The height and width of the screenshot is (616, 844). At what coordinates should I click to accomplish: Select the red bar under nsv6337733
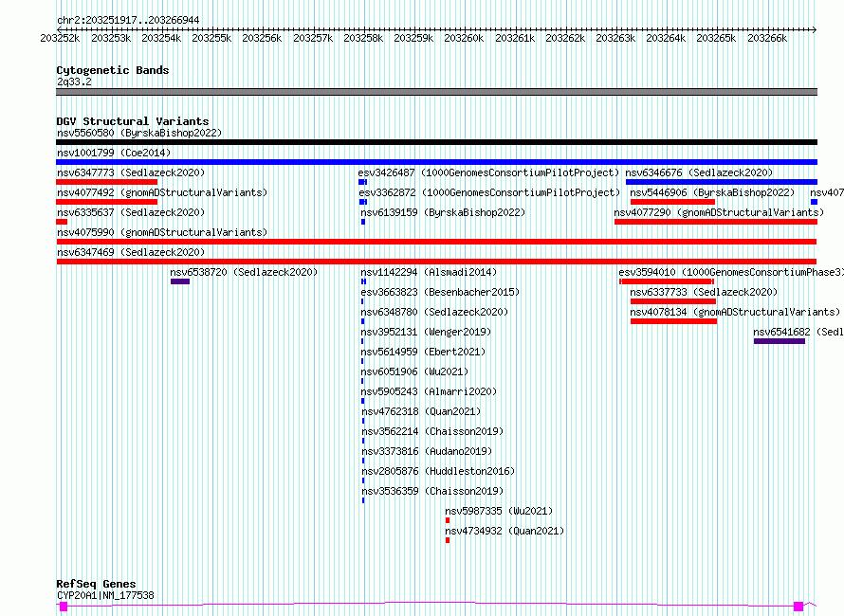(673, 301)
